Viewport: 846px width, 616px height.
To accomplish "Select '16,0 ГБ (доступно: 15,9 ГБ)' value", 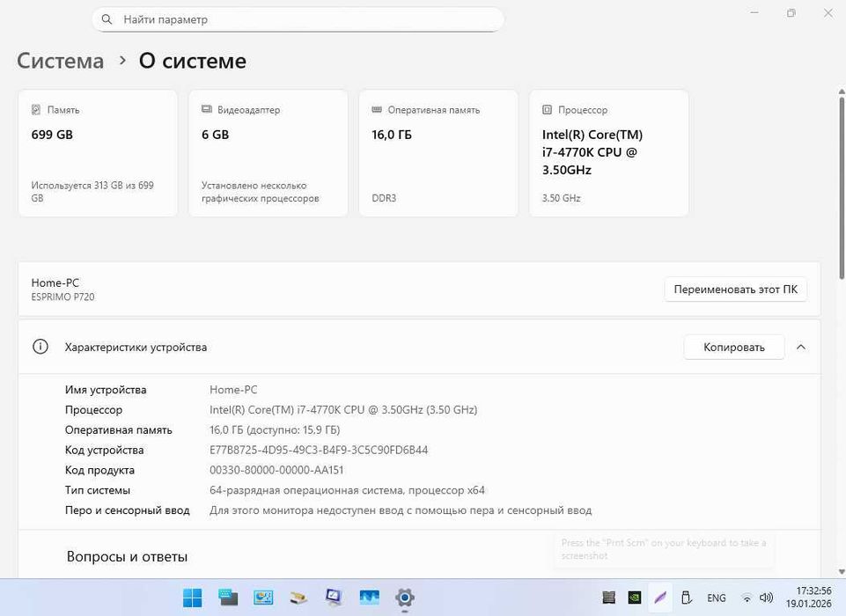I will [275, 430].
